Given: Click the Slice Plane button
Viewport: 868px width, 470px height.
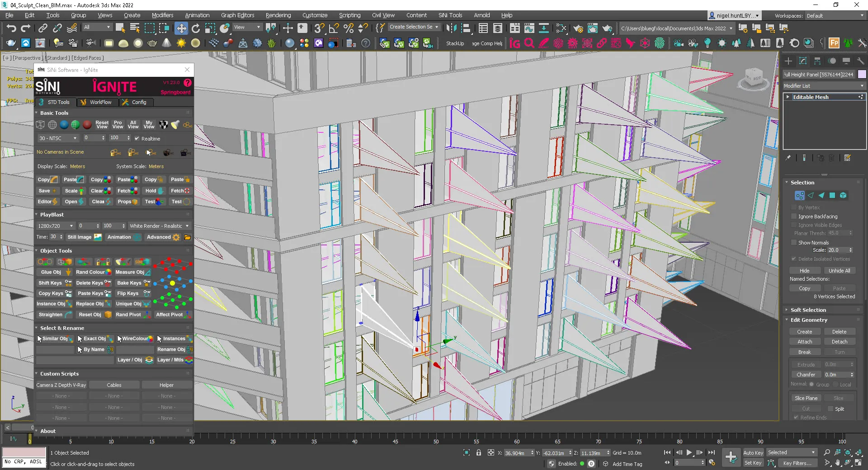Looking at the screenshot, I should coord(806,398).
